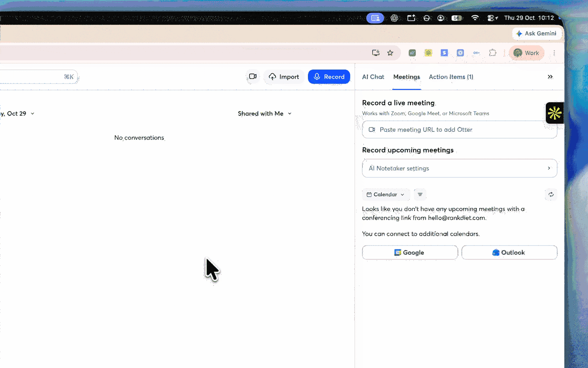
Task: Open the Wi-Fi menu bar icon
Action: click(475, 18)
